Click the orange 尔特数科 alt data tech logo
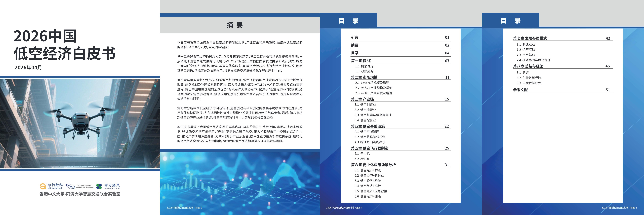Image resolution: width=644 pixels, height=215 pixels. pyautogui.click(x=51, y=186)
